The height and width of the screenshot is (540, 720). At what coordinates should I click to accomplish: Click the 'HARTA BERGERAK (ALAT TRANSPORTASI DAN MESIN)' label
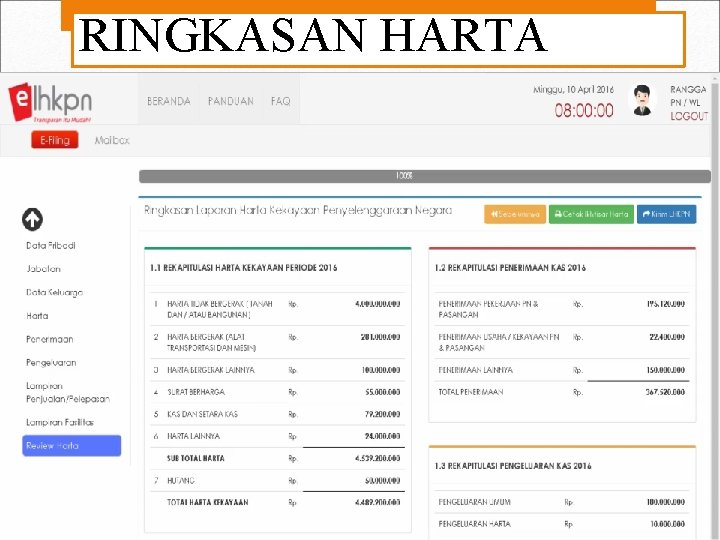pos(211,343)
